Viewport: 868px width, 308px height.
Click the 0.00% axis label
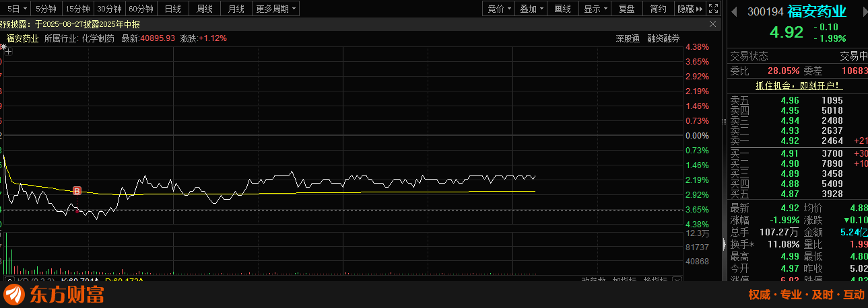point(696,136)
